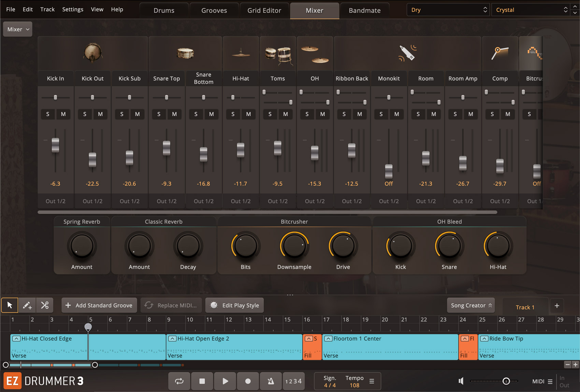Choose the pencil draw tool
This screenshot has height=392, width=580.
tap(27, 305)
